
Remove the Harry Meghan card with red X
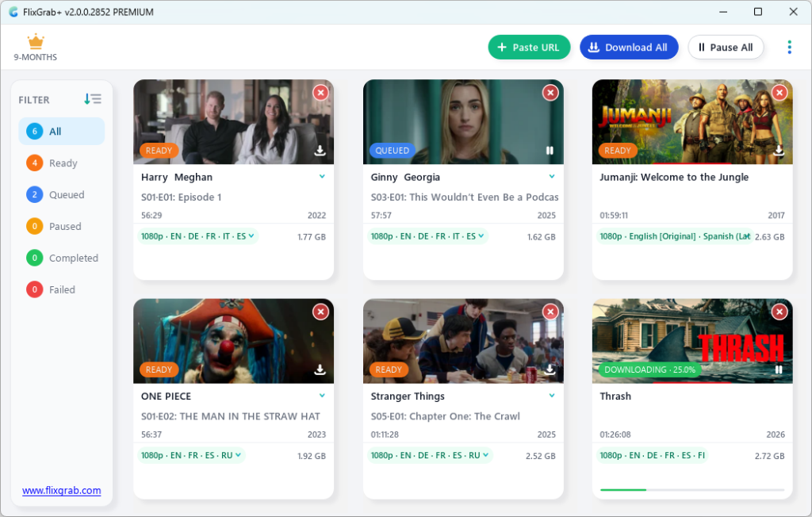[x=320, y=93]
